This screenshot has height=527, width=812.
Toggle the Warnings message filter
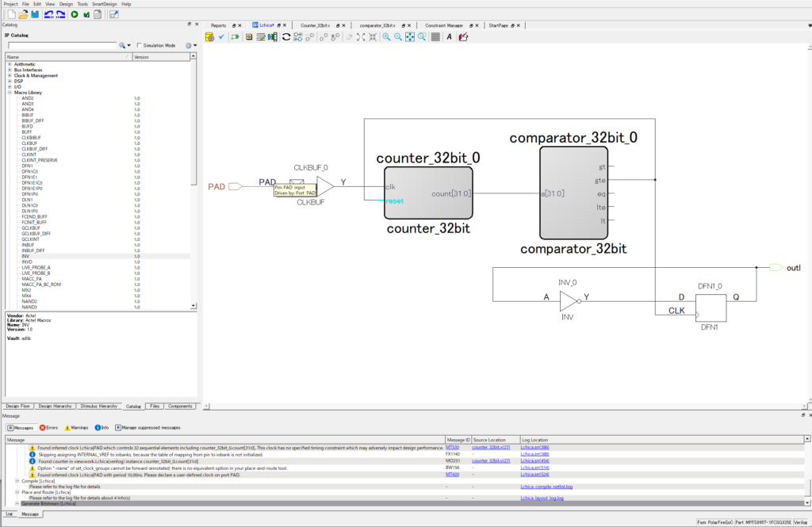78,427
